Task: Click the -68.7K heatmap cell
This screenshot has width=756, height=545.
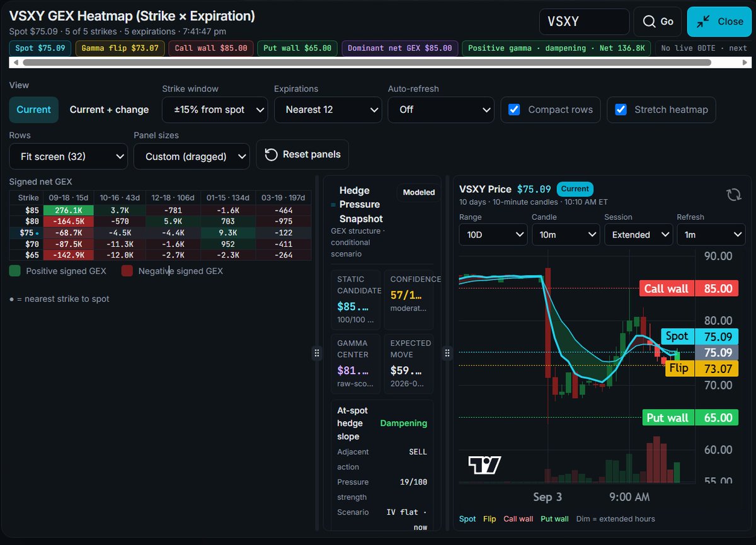Action: 69,232
